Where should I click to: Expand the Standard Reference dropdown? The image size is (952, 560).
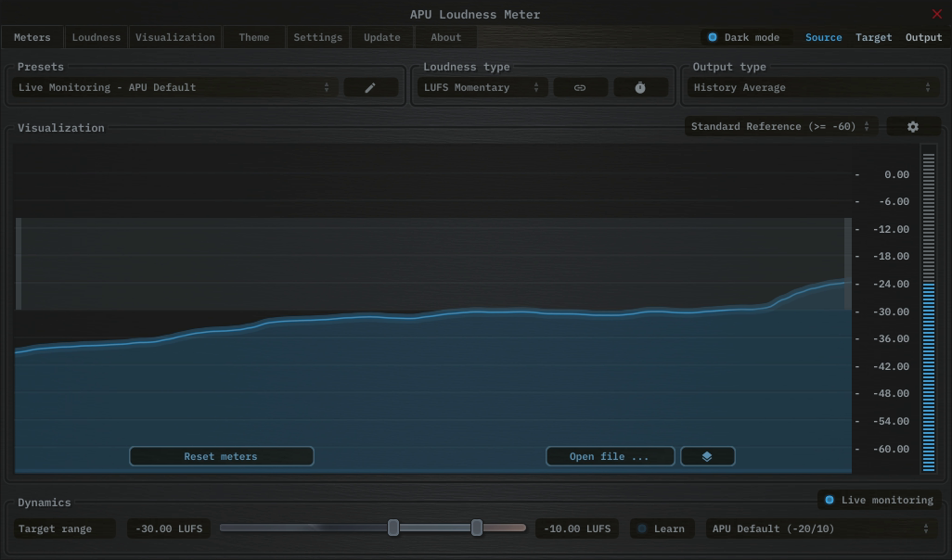pos(780,126)
